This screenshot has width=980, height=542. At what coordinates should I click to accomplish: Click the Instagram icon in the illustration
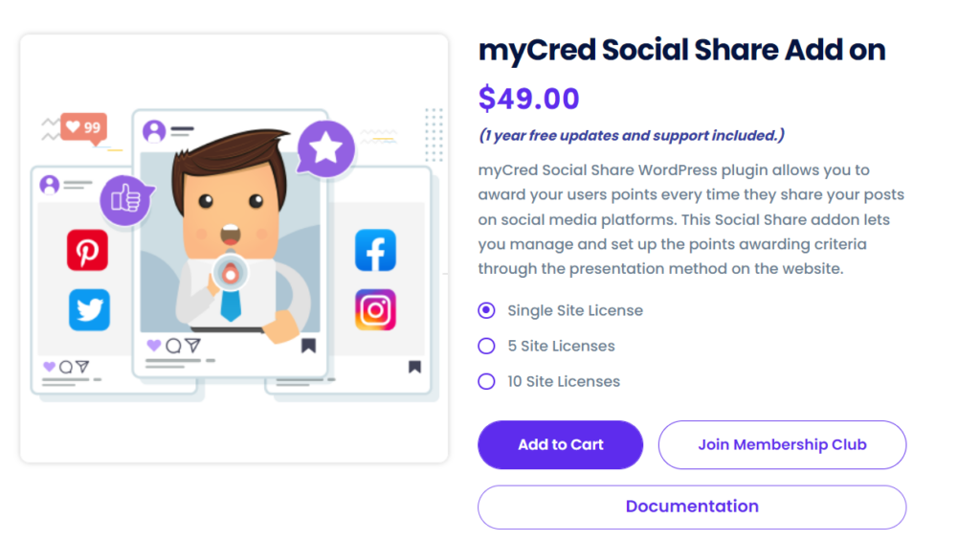375,310
